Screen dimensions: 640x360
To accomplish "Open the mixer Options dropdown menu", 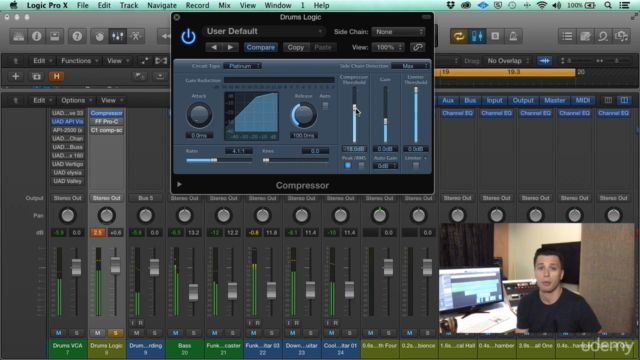I will [x=76, y=100].
